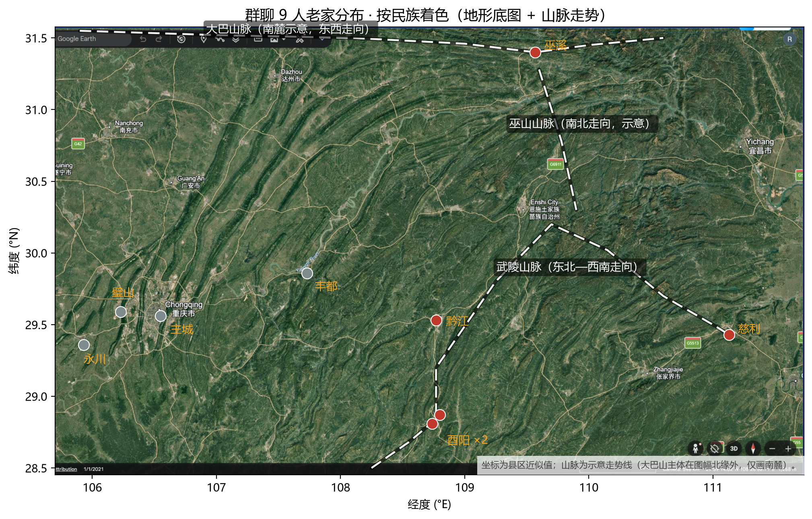Select the add placemark pin tool
Image resolution: width=812 pixels, height=519 pixels.
pos(204,39)
